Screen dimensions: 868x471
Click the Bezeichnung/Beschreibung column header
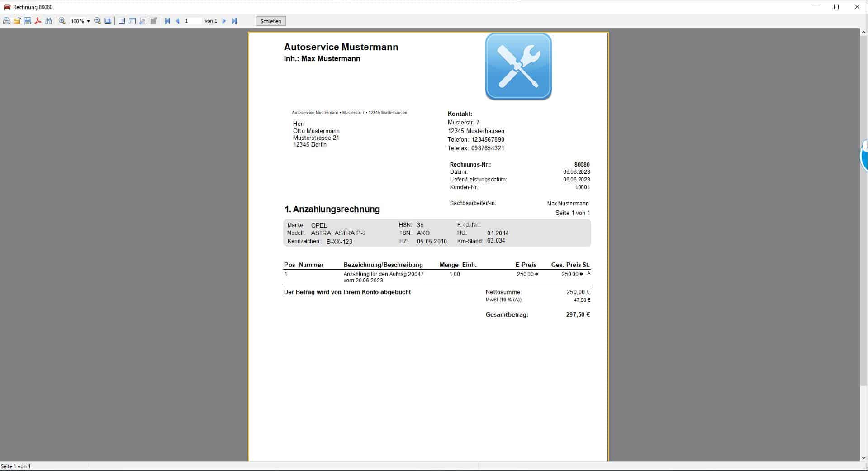(x=383, y=265)
